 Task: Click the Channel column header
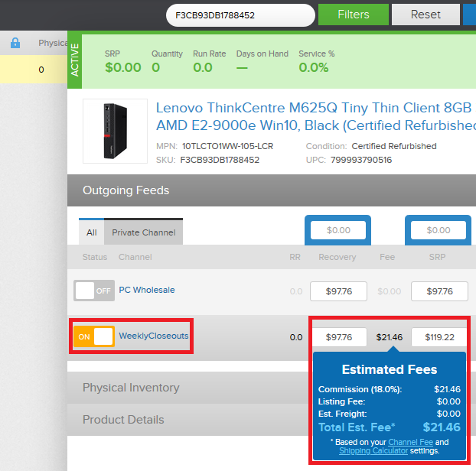135,257
